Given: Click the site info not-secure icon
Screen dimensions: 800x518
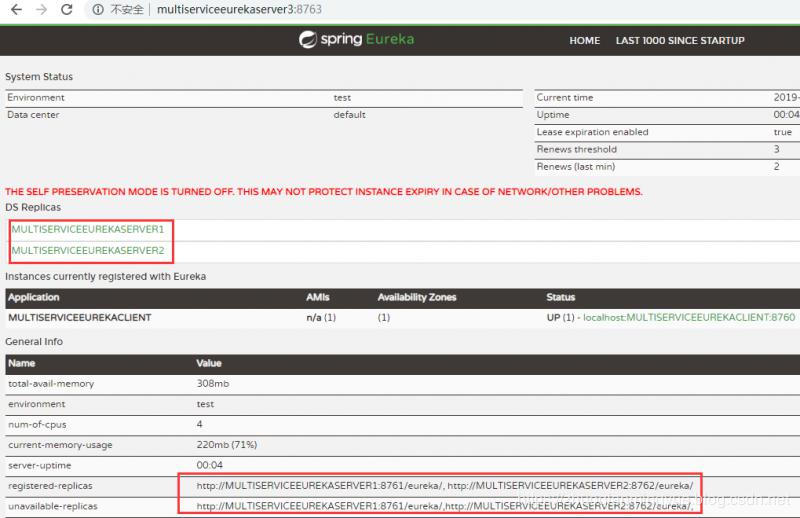Looking at the screenshot, I should tap(98, 10).
